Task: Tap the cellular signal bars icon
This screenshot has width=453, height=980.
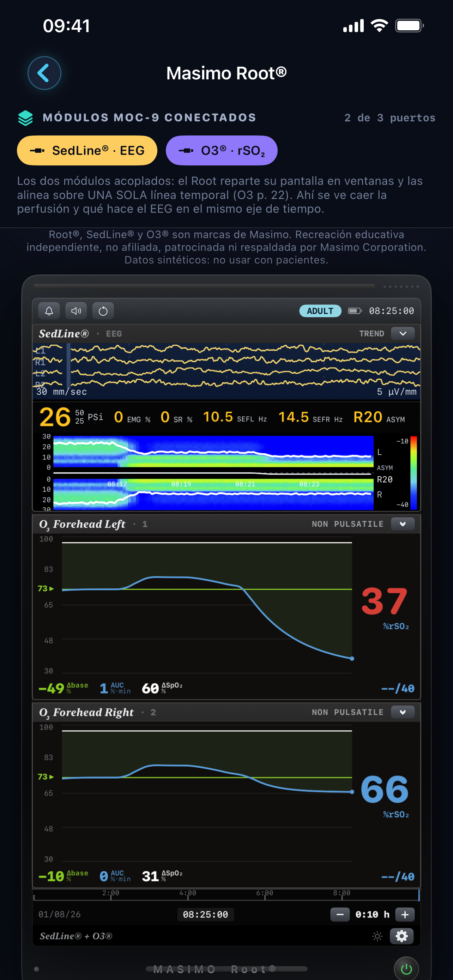Action: click(354, 26)
